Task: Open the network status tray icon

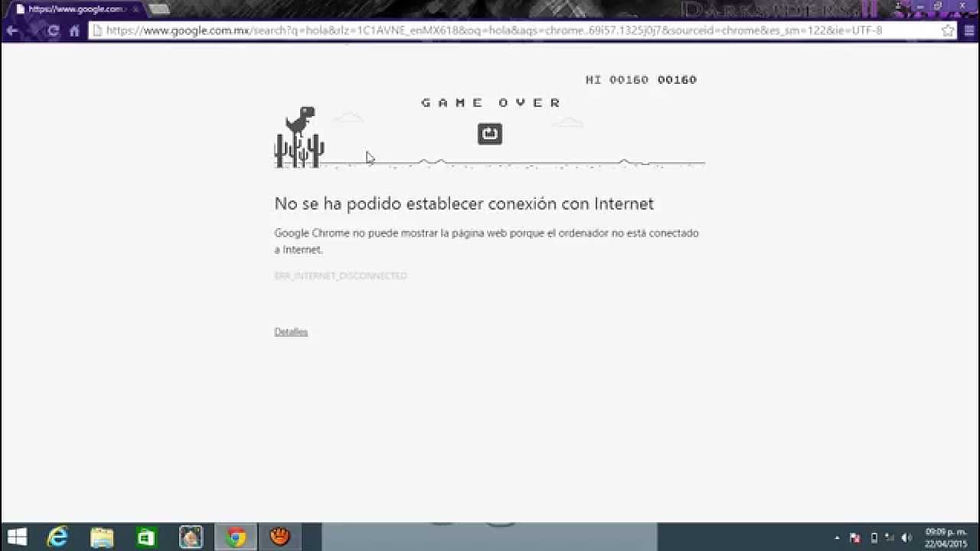Action: tap(889, 537)
